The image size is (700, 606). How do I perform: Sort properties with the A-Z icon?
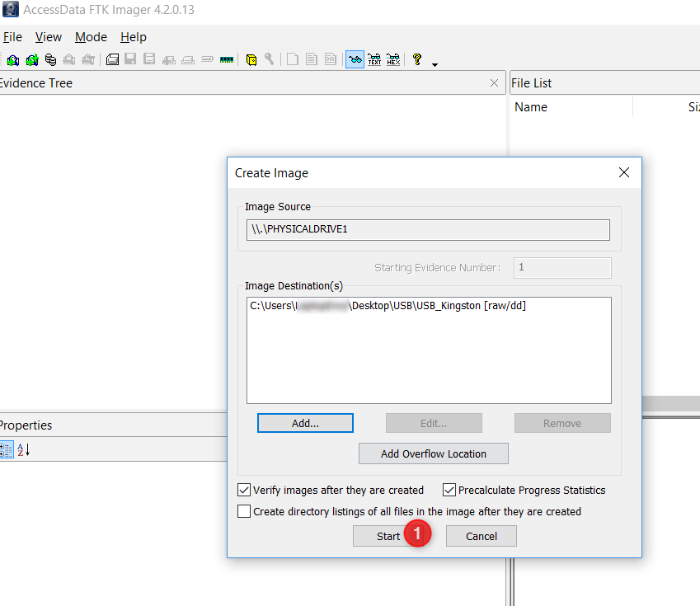coord(24,449)
